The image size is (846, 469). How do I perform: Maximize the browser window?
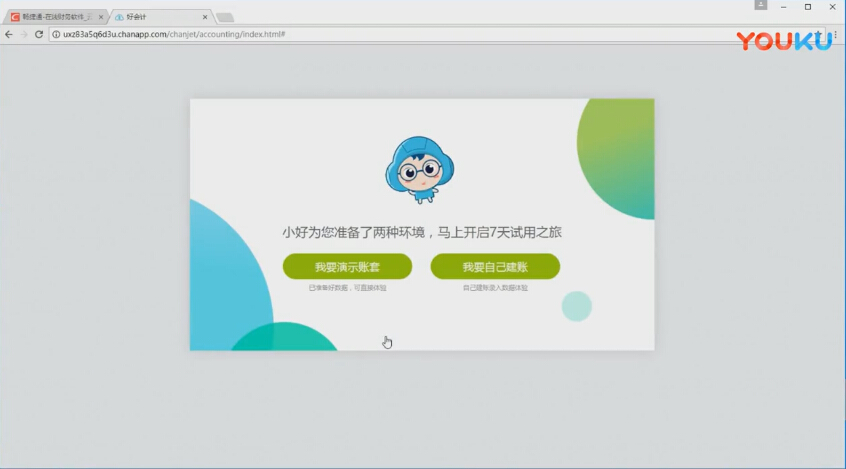(x=808, y=6)
